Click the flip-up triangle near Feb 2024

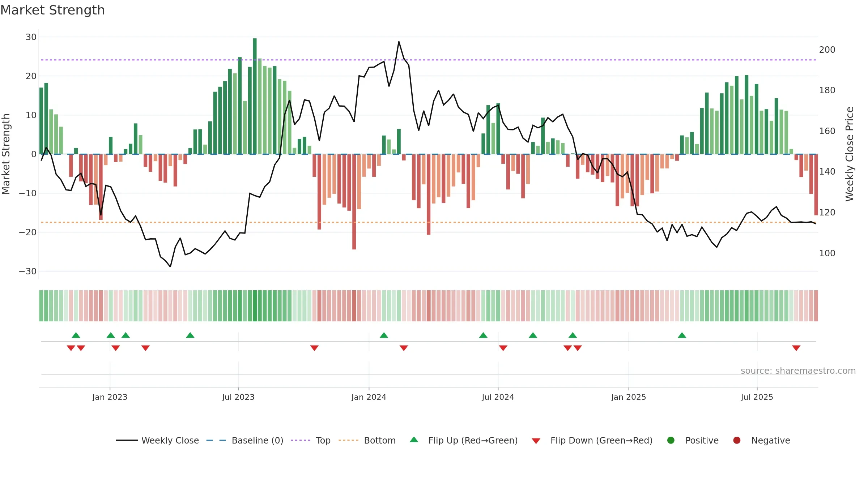click(x=384, y=335)
